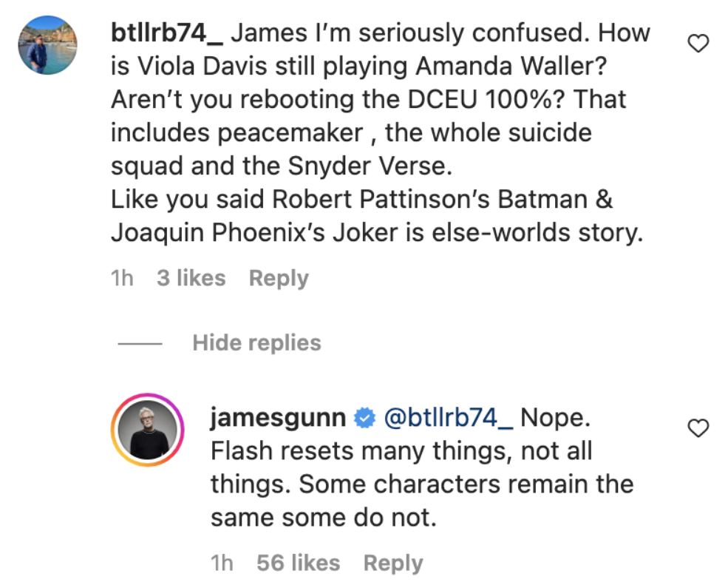Screen dimensions: 728x585
Task: View the 3 likes on the top comment
Action: 191,279
